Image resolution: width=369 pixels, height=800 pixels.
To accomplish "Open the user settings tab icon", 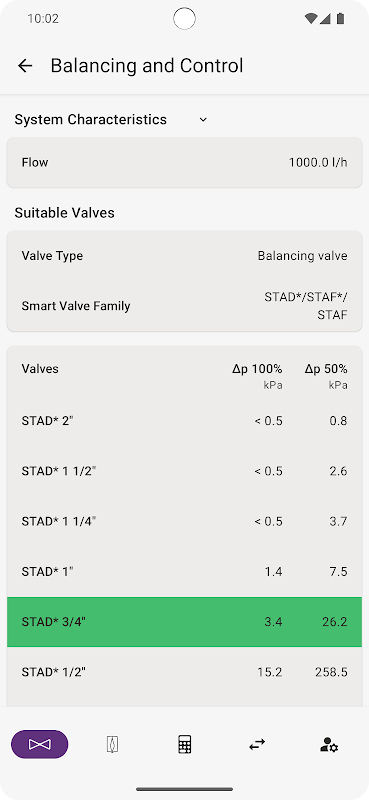I will click(x=329, y=745).
